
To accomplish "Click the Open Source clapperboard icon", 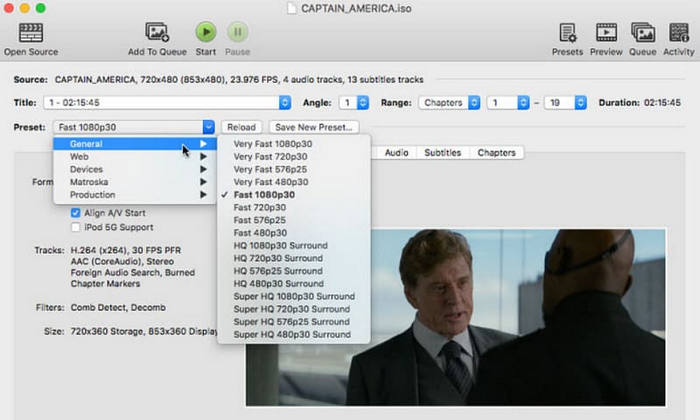I will 31,33.
